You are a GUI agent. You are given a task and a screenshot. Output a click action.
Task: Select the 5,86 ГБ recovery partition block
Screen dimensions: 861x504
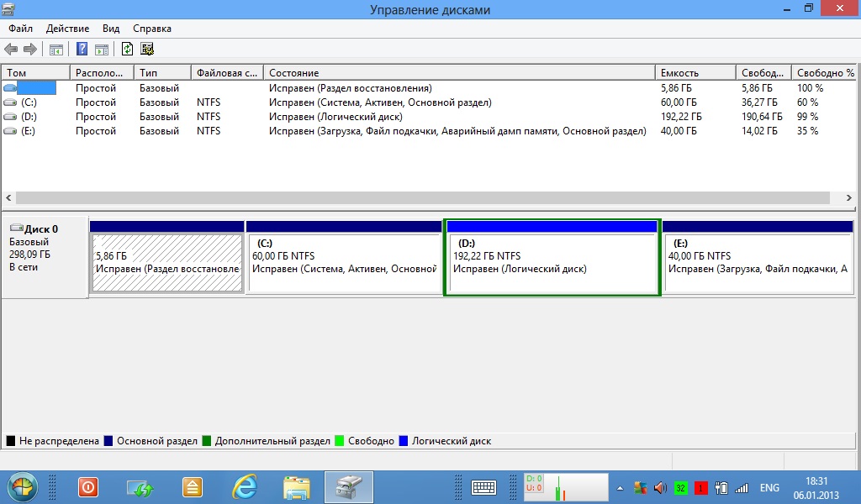pyautogui.click(x=167, y=257)
